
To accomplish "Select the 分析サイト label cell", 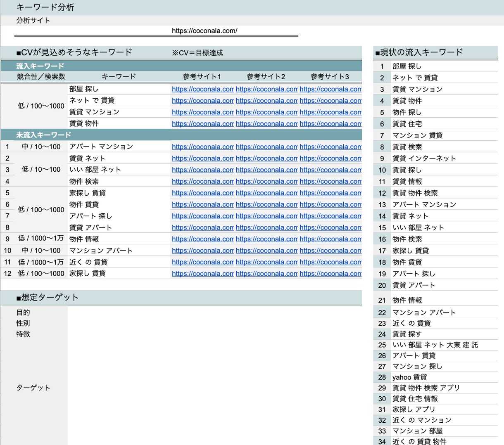I will (33, 20).
